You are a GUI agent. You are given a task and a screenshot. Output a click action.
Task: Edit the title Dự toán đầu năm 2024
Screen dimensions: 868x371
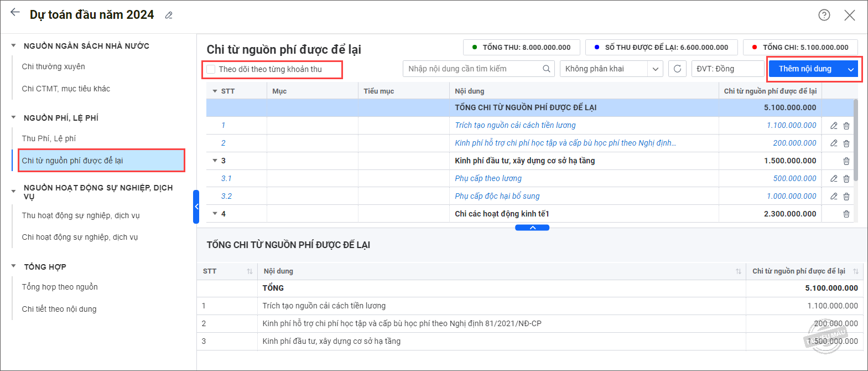(x=169, y=16)
